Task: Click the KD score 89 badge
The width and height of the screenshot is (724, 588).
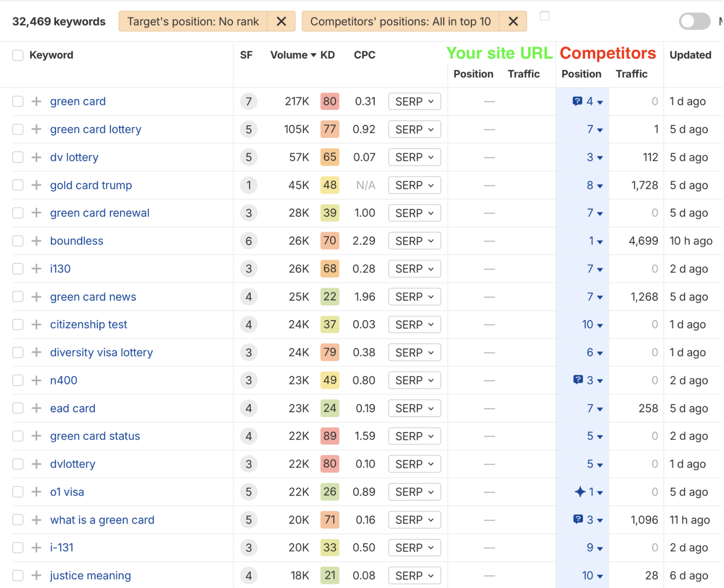Action: click(330, 436)
